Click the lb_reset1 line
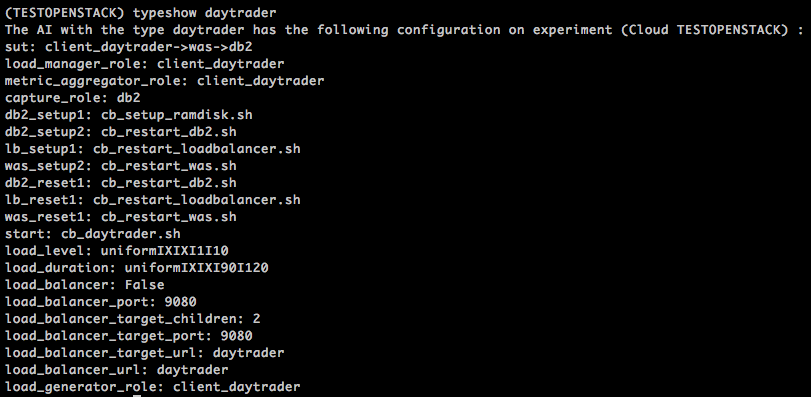 (x=153, y=200)
